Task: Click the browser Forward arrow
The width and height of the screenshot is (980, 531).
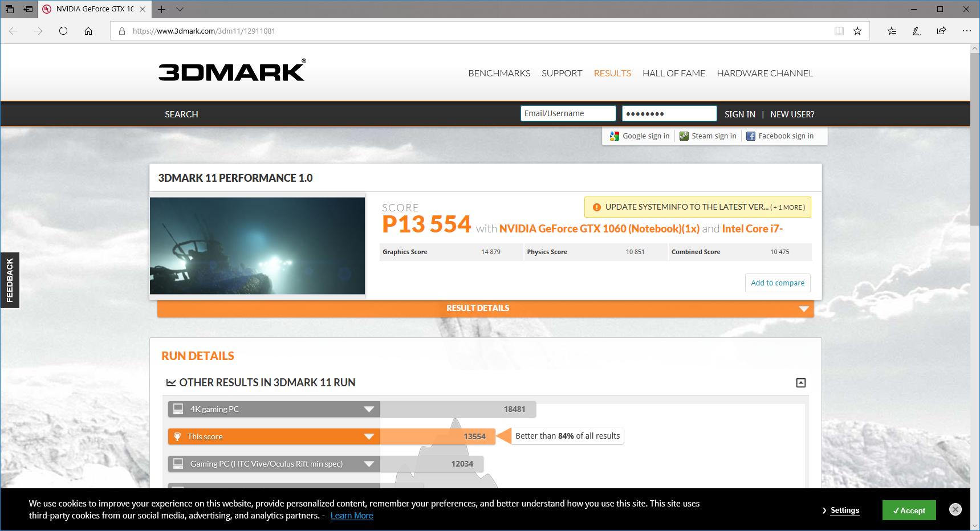Action: tap(38, 31)
